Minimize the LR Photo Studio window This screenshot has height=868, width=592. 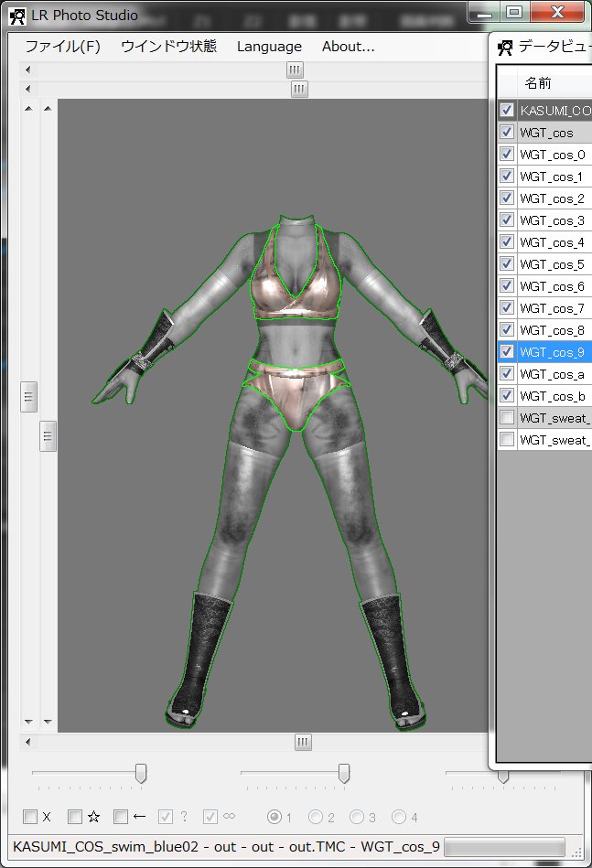point(485,12)
